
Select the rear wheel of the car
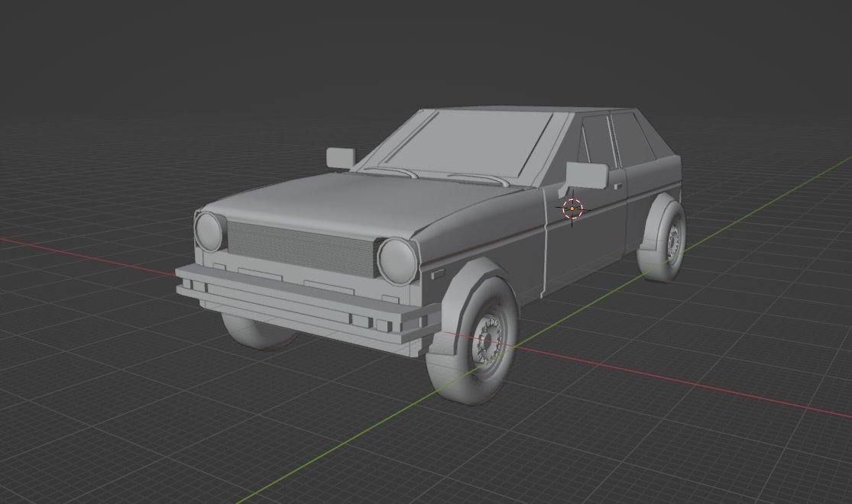pos(666,241)
